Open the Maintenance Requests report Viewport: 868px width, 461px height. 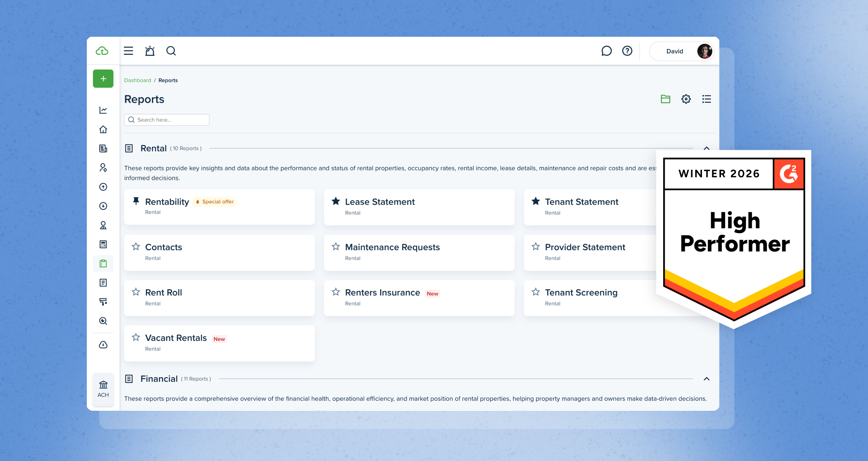click(392, 247)
